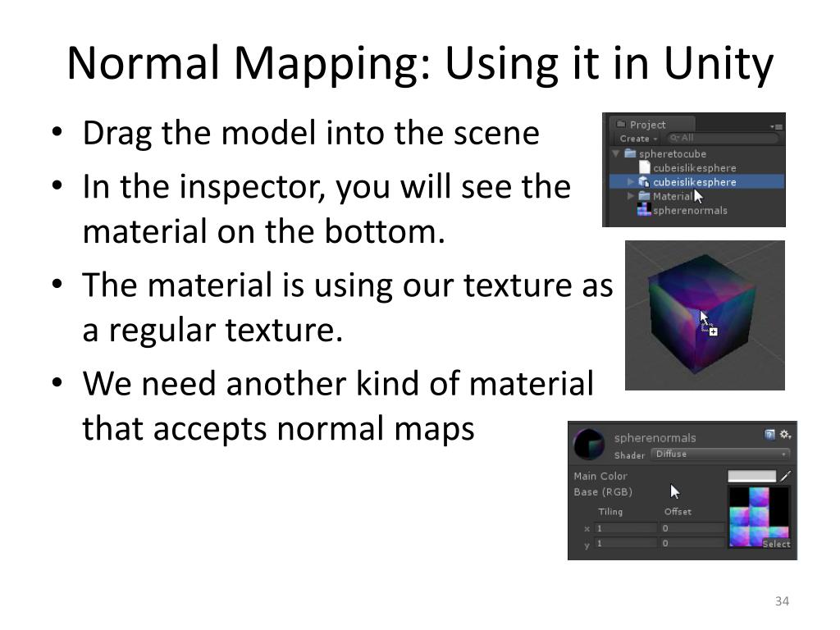
Task: Click the Tiling x input field
Action: 626,528
